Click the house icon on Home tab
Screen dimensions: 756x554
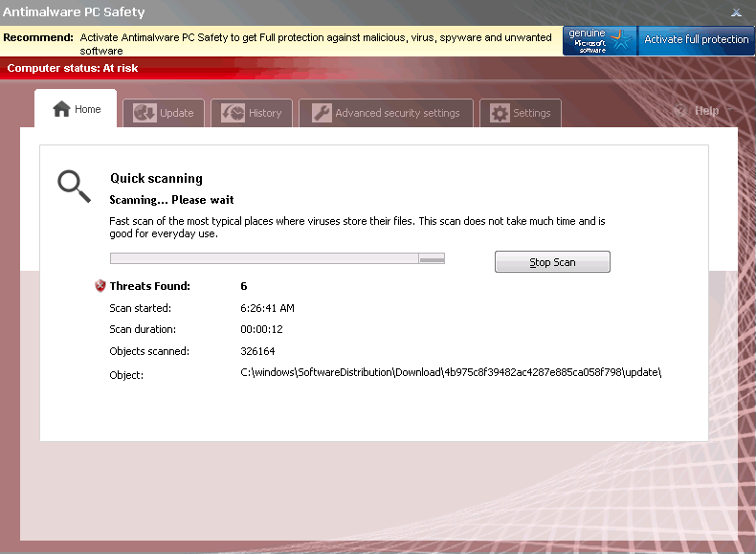click(x=61, y=110)
